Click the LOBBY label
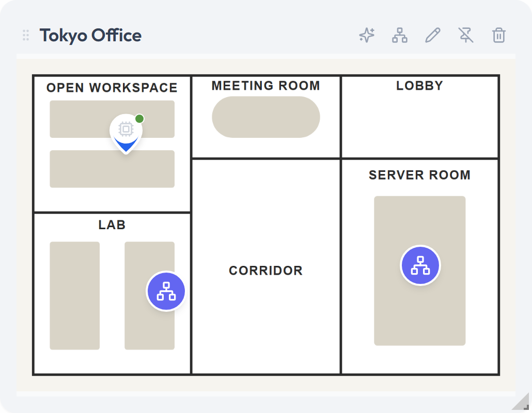This screenshot has height=413, width=532. click(420, 86)
